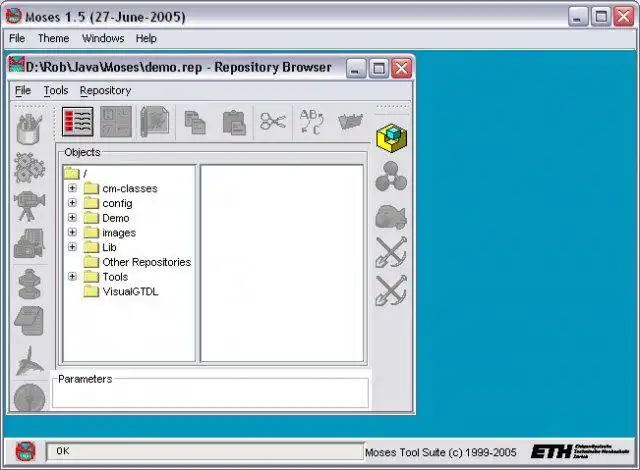Expand the Demo folder node

pyautogui.click(x=72, y=217)
